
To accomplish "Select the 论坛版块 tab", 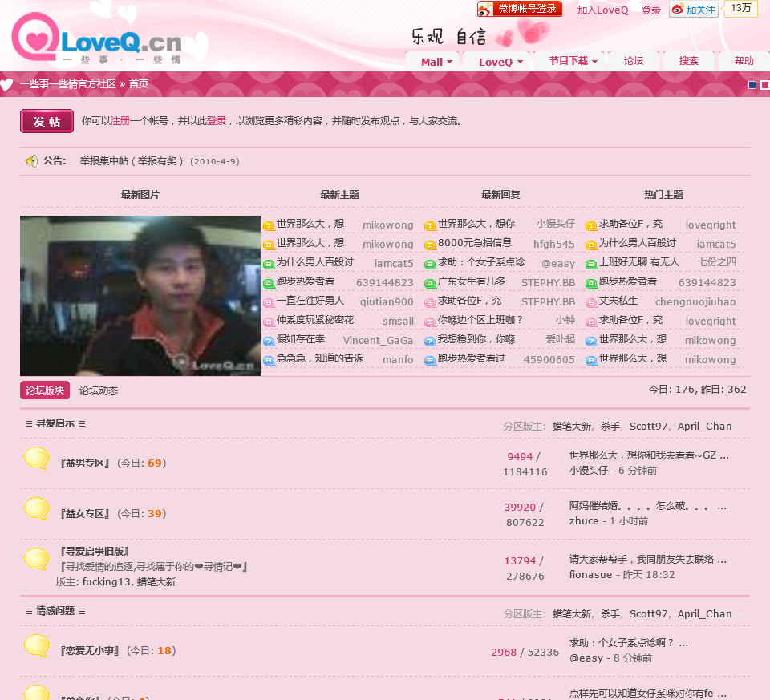I will coord(45,390).
